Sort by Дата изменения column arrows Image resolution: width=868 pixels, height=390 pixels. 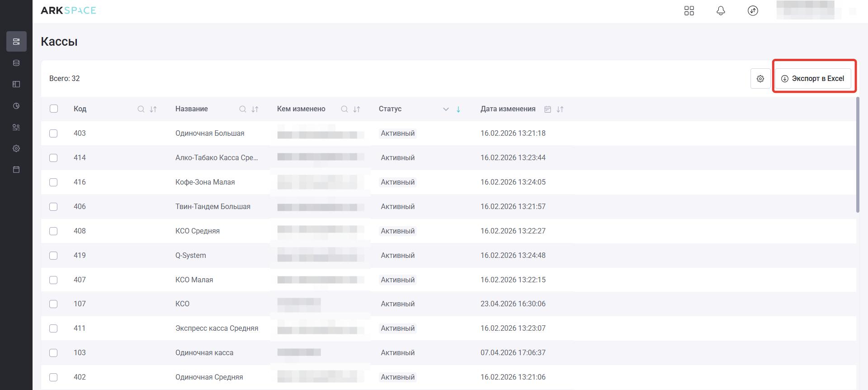pos(560,109)
